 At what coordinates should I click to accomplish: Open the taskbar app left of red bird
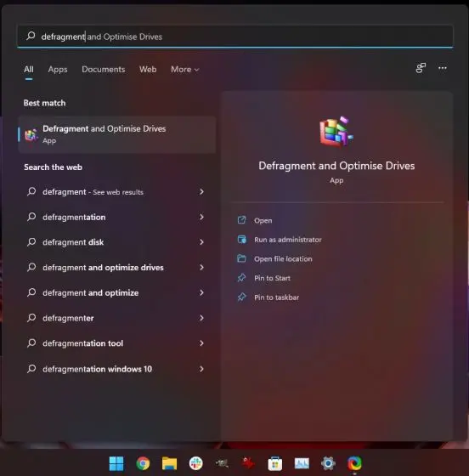coord(222,463)
